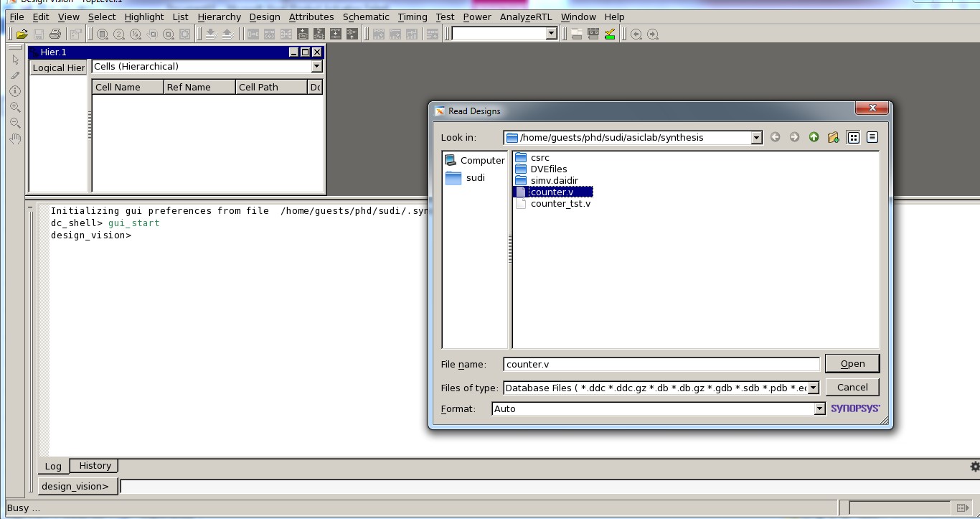Select the arrow pointer tool on the left tool strip
The image size is (980, 519).
pyautogui.click(x=15, y=60)
